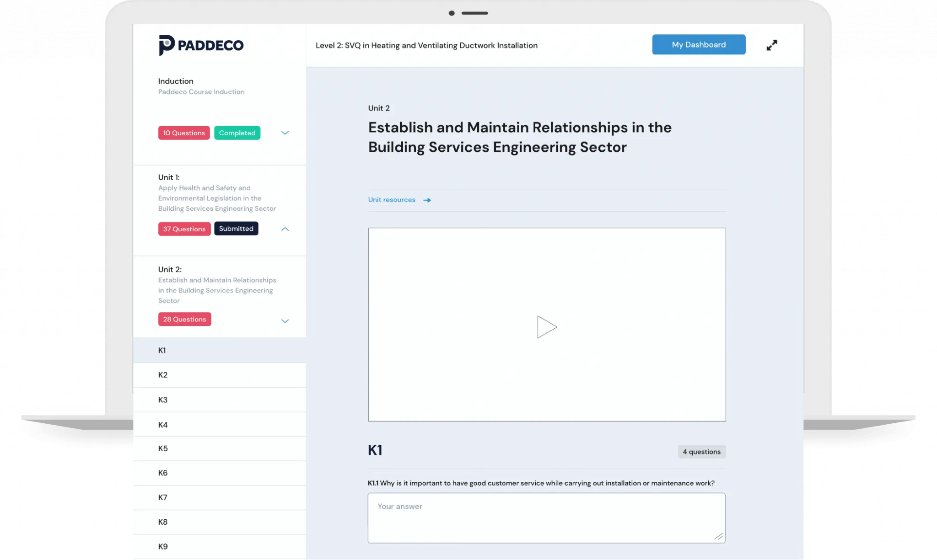Viewport: 937px width, 560px height.
Task: Select K7 in the sidebar
Action: (x=220, y=497)
